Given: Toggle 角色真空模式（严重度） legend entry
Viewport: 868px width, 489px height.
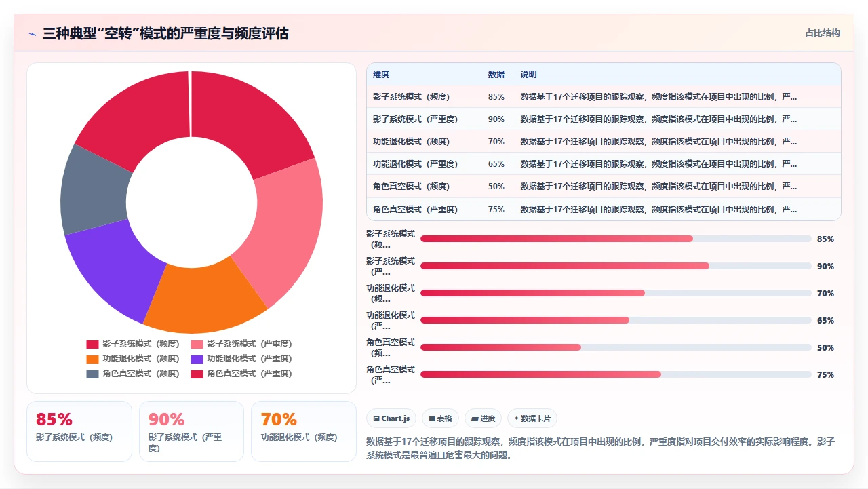Looking at the screenshot, I should (241, 374).
